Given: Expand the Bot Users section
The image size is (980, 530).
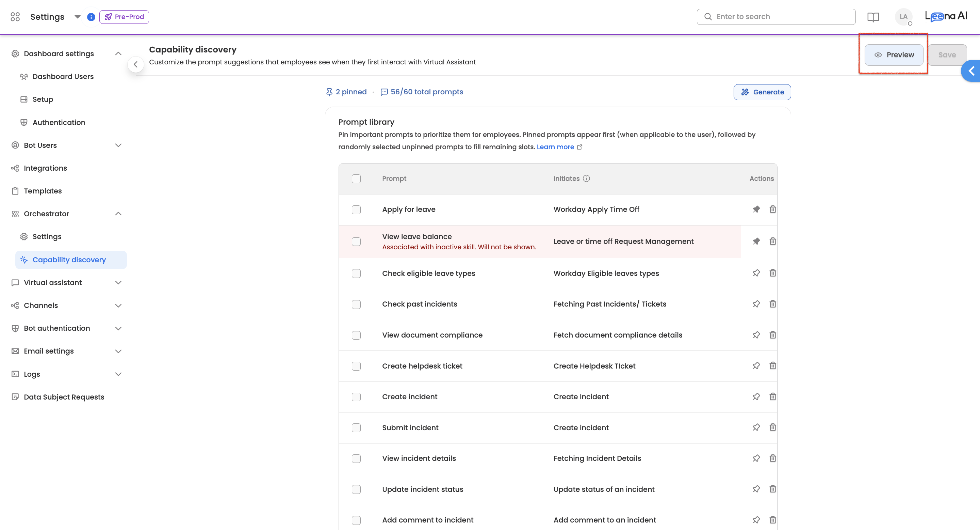Looking at the screenshot, I should click(118, 145).
